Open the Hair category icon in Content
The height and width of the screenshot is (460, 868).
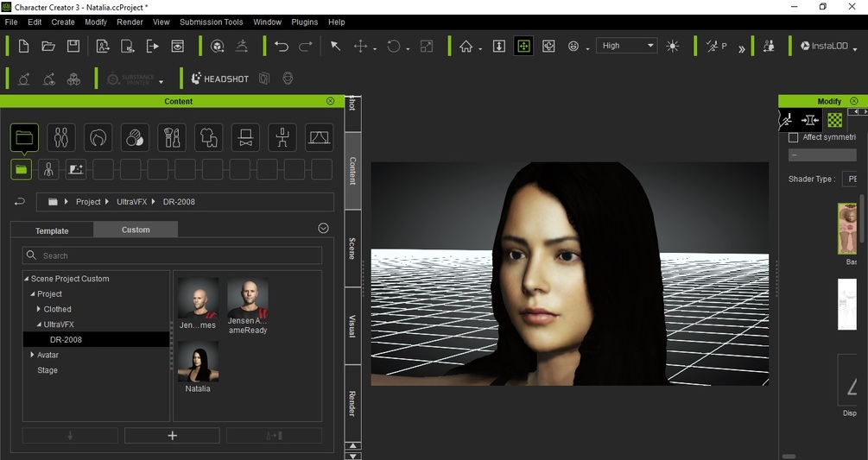click(x=98, y=137)
